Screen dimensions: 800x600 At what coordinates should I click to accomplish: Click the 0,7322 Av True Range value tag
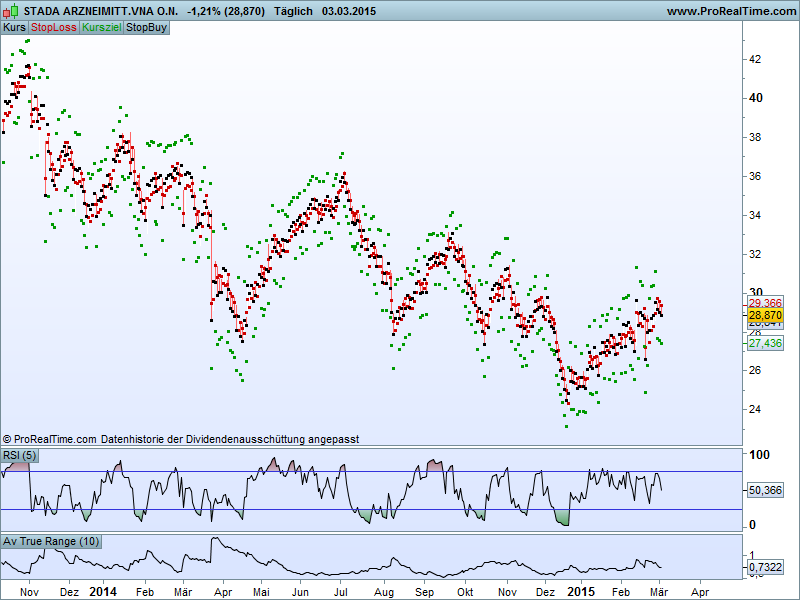click(x=765, y=568)
